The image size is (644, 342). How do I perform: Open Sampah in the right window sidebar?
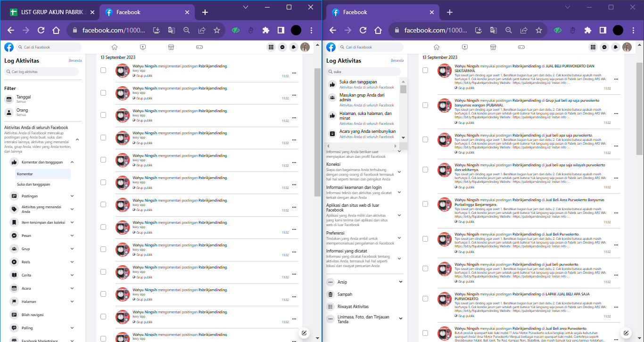364,294
